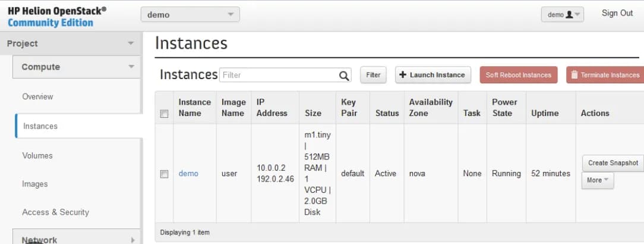The height and width of the screenshot is (244, 644).
Task: Click the trash icon on Terminate Instances
Action: [x=574, y=75]
